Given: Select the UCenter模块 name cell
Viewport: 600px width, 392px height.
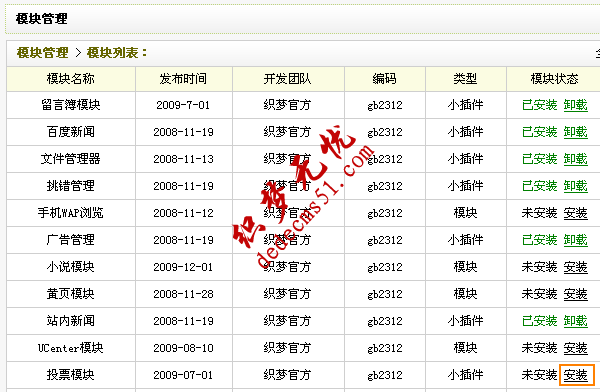Looking at the screenshot, I should [x=71, y=348].
